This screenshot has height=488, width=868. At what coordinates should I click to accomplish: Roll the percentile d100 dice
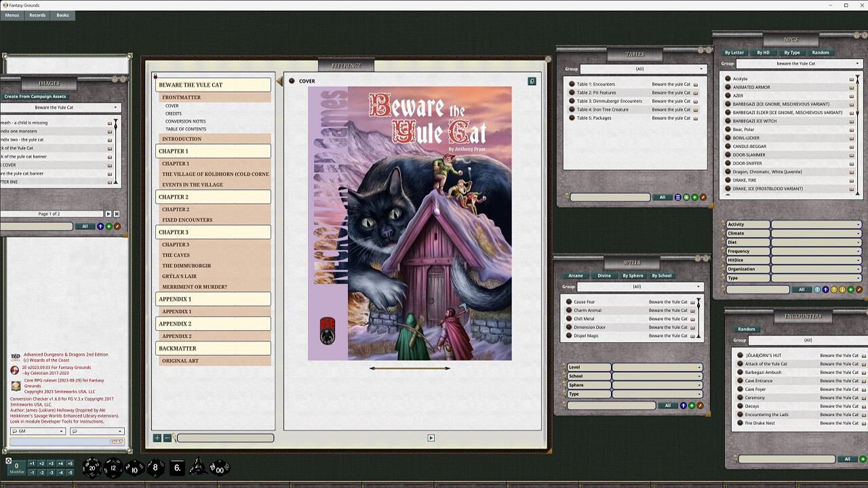218,468
